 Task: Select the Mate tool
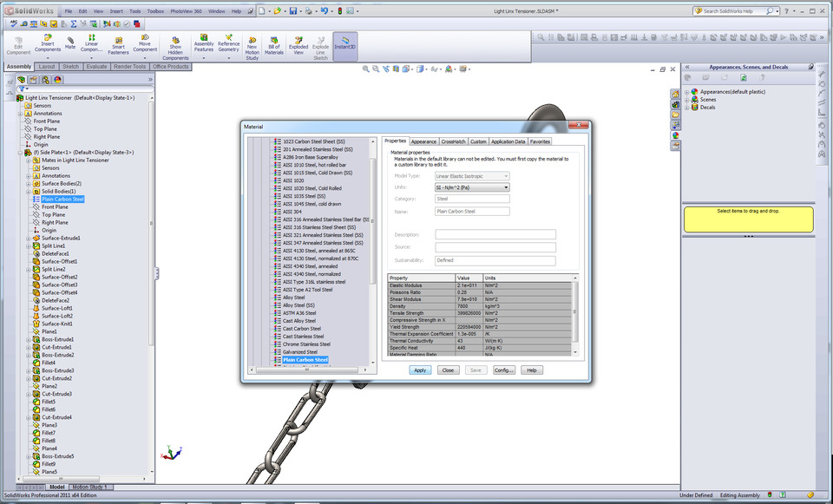pos(70,43)
